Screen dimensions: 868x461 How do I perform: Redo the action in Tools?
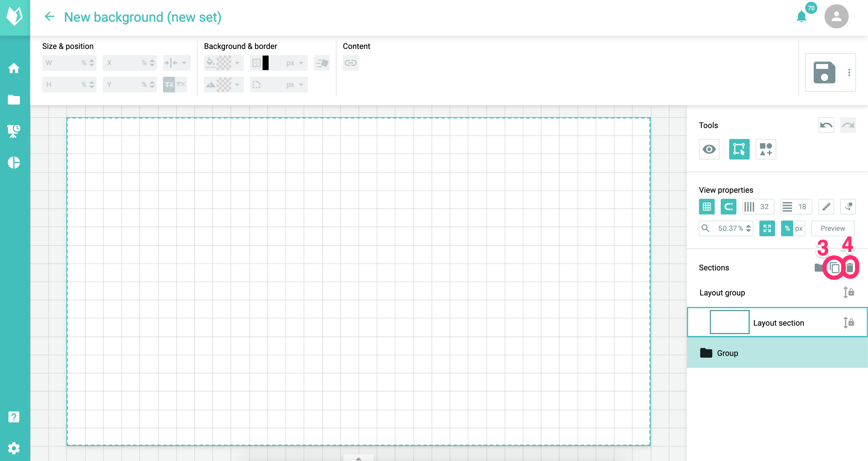[848, 125]
